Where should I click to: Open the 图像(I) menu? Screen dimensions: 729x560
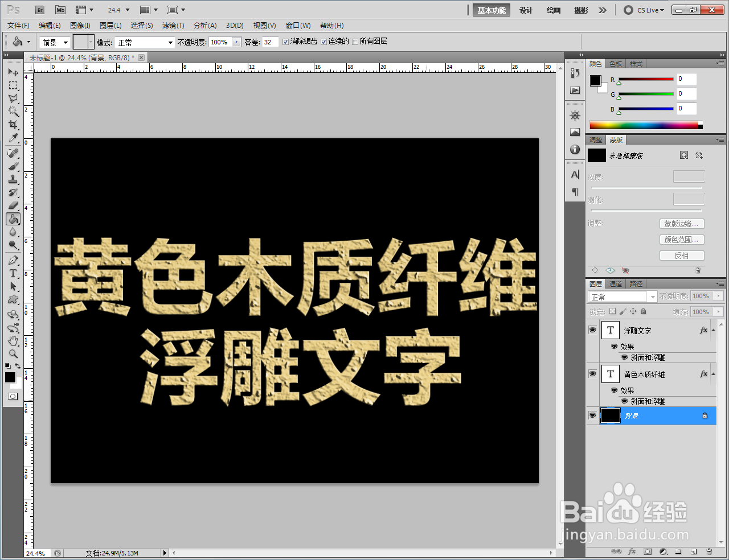click(x=80, y=26)
